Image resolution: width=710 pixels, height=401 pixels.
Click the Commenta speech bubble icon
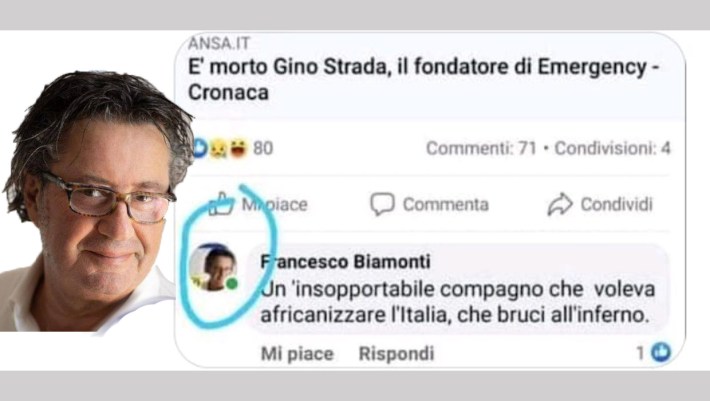383,204
